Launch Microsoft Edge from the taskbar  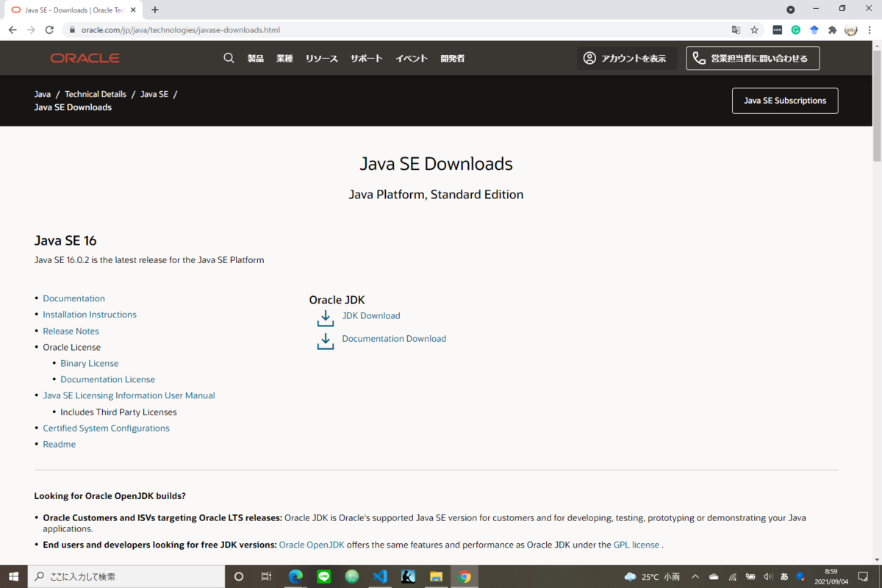coord(295,577)
